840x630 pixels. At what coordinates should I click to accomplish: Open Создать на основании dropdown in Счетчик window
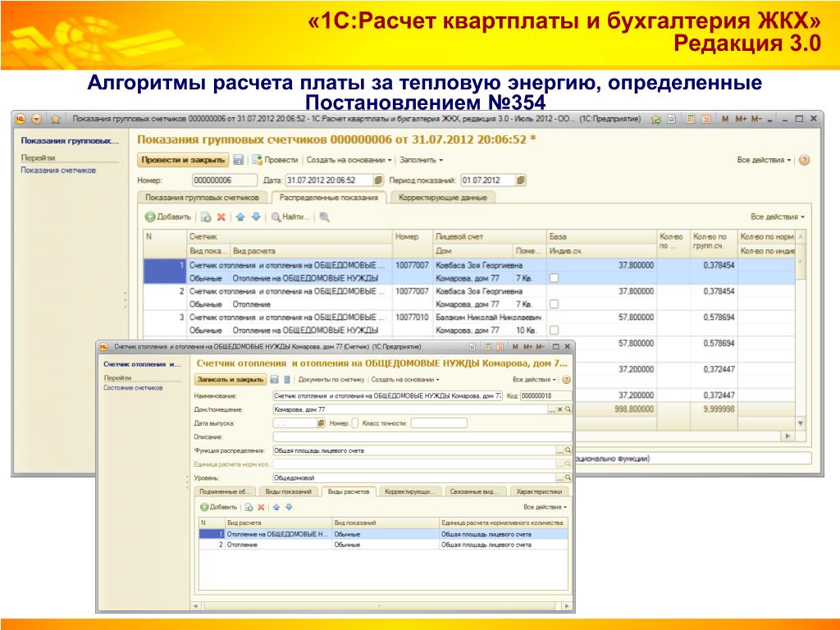point(405,379)
